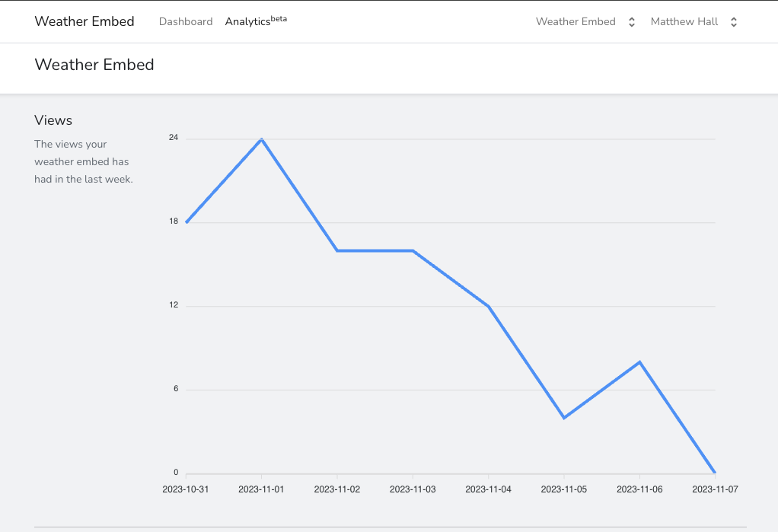Click the blue chart line
The height and width of the screenshot is (532, 778).
click(x=375, y=250)
